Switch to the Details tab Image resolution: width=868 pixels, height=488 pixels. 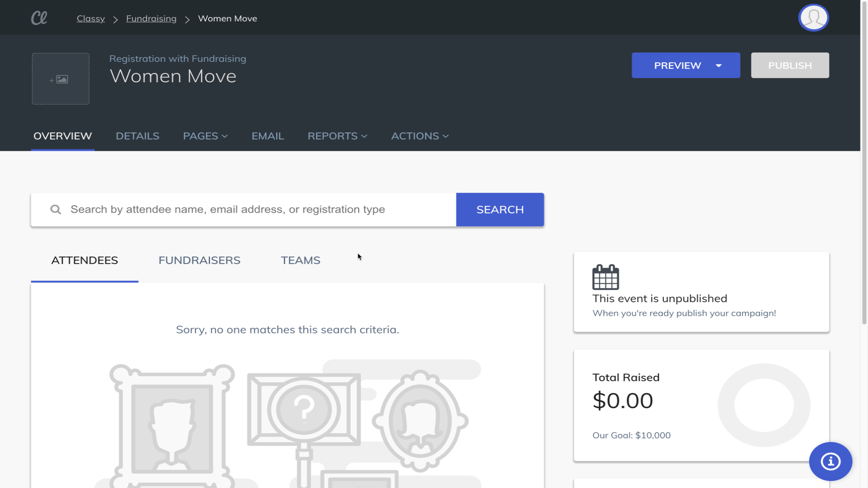(137, 136)
